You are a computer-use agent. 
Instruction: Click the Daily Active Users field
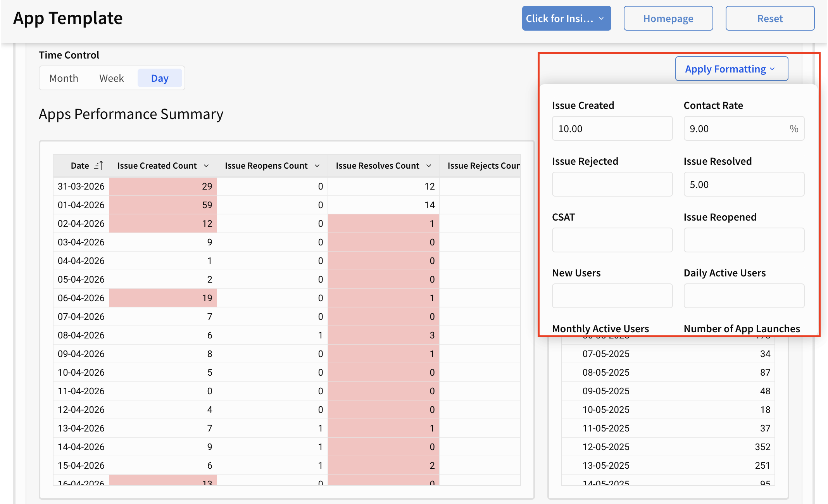click(x=744, y=296)
